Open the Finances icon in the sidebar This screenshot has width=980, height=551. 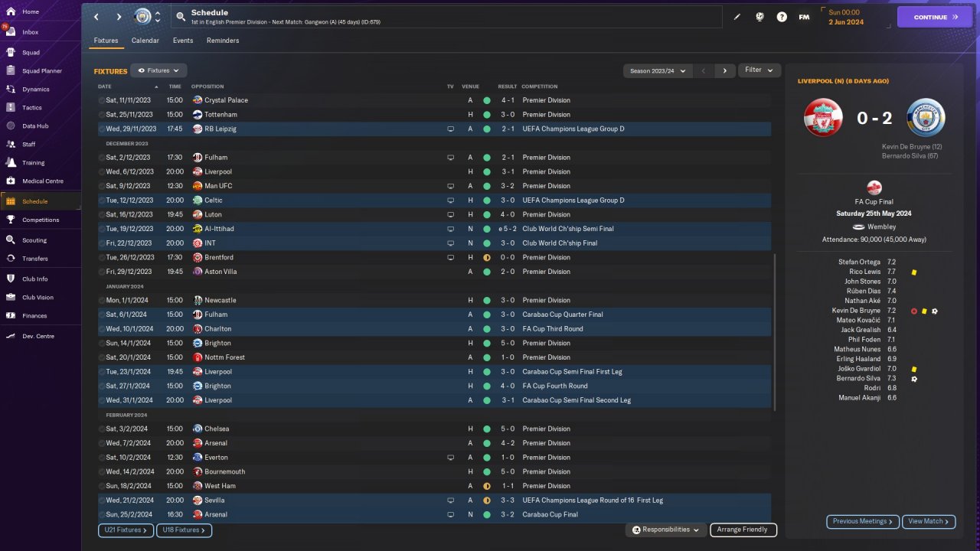[11, 316]
